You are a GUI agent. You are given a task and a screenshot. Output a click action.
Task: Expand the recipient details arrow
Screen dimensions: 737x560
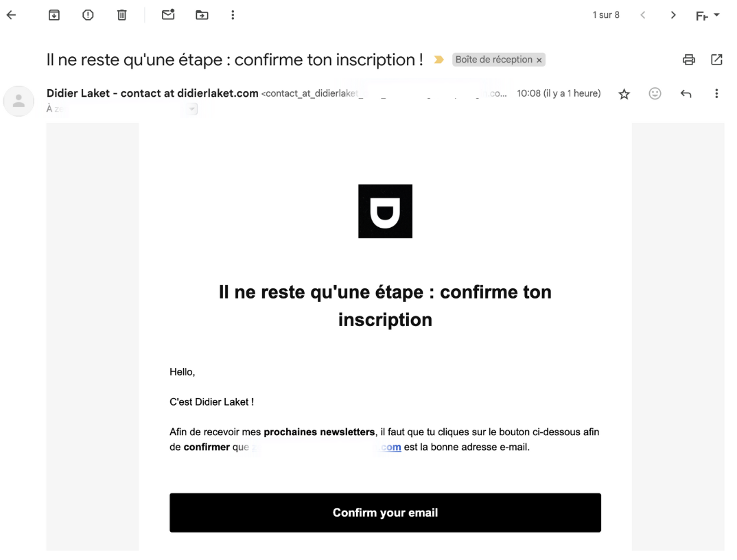point(191,109)
